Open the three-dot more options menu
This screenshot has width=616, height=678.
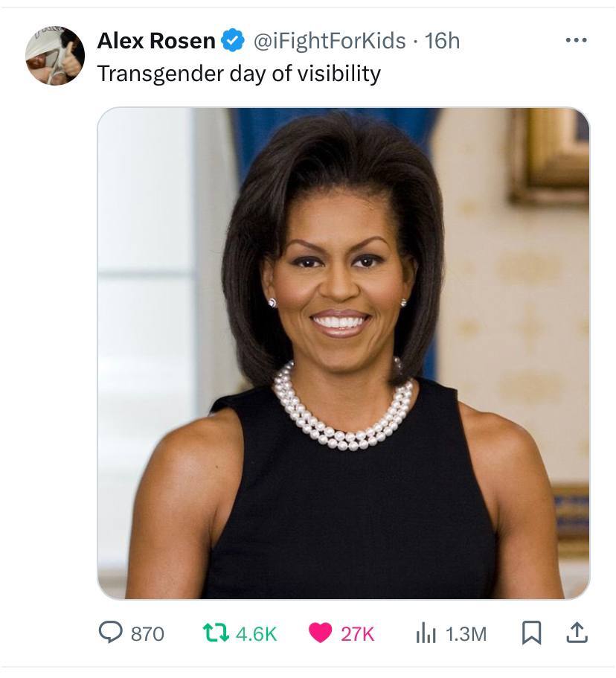(575, 40)
